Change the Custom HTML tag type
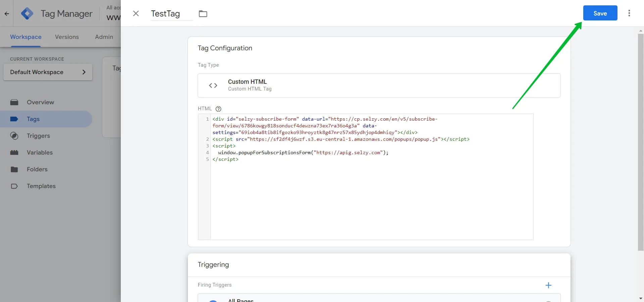Screen dimensions: 644x302 [x=379, y=85]
